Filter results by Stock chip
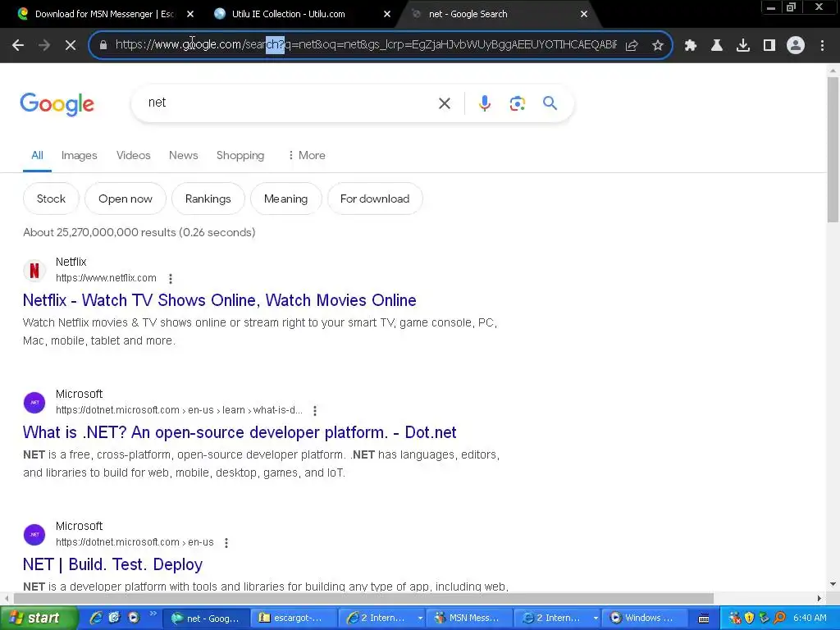 (51, 199)
